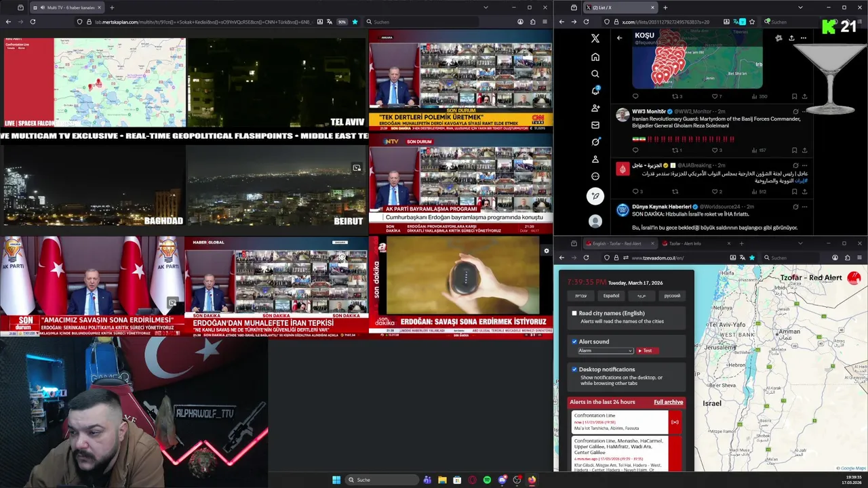Repost the WW3 Monitör post

click(x=675, y=150)
